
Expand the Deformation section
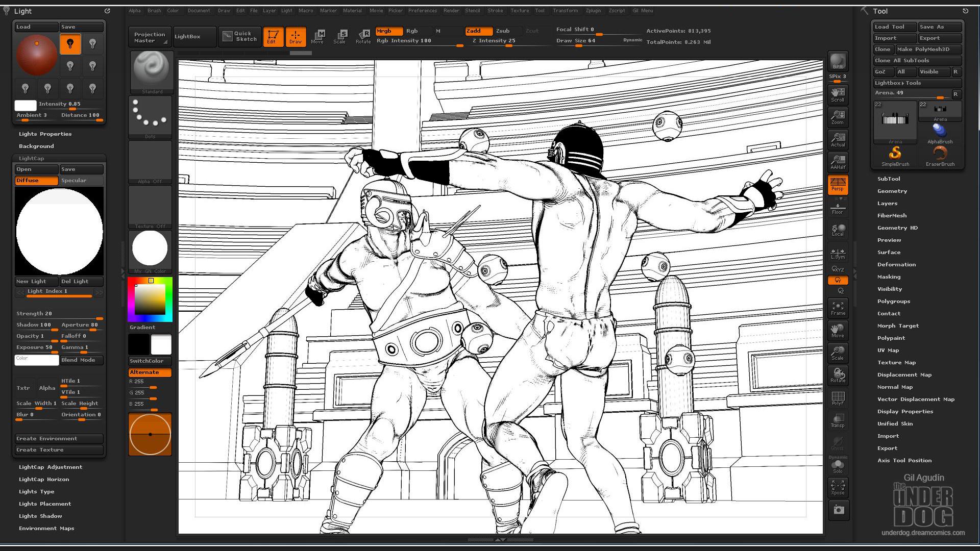[896, 265]
